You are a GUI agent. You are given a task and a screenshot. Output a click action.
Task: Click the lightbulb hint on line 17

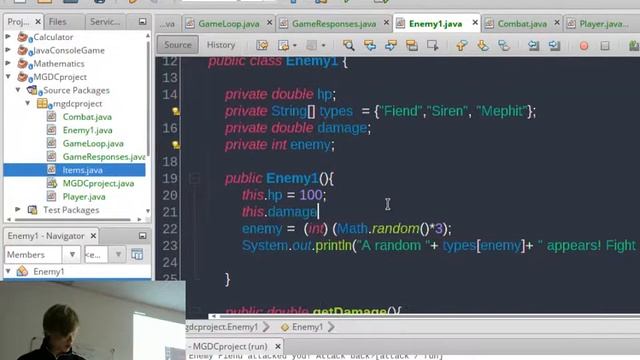coord(176,145)
